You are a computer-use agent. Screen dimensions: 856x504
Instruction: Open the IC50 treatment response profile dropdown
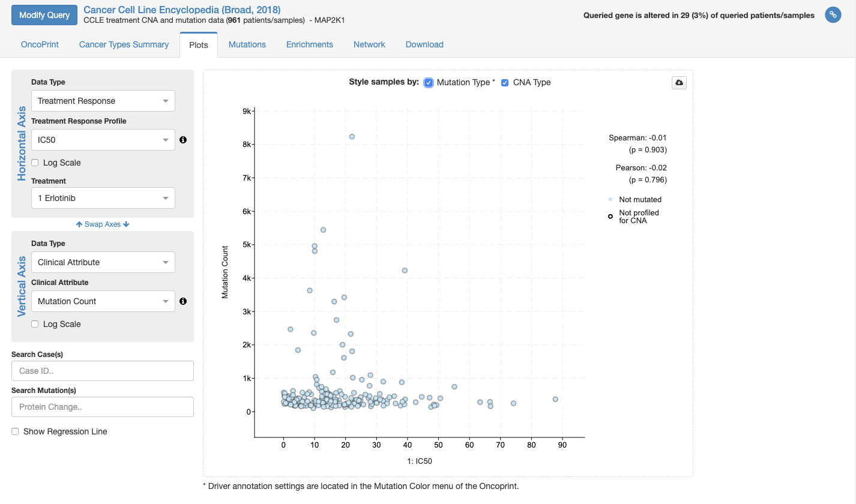(103, 140)
